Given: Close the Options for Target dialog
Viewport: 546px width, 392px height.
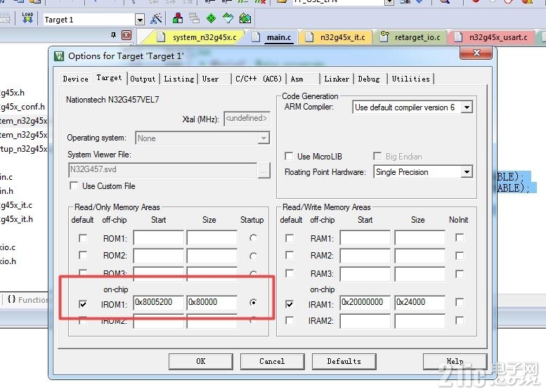Looking at the screenshot, I should pyautogui.click(x=476, y=53).
